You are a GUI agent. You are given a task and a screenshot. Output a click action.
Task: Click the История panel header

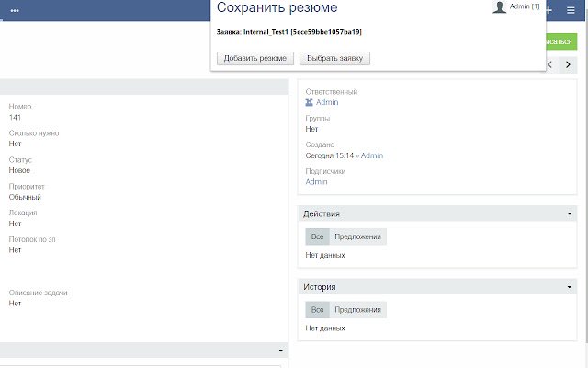point(437,287)
